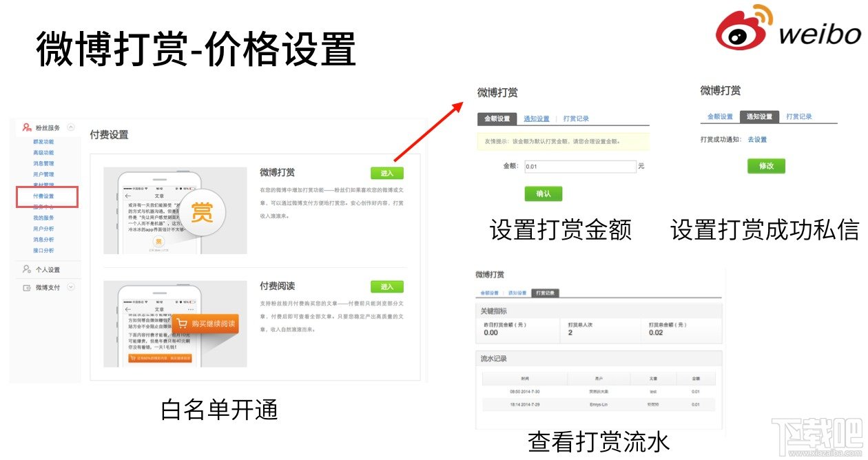Click the 付费设置 page heading
The image size is (868, 460).
pyautogui.click(x=109, y=135)
